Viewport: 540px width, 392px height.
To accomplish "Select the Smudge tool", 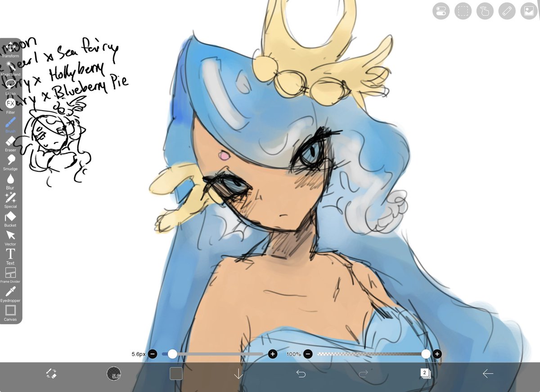I will (10, 163).
